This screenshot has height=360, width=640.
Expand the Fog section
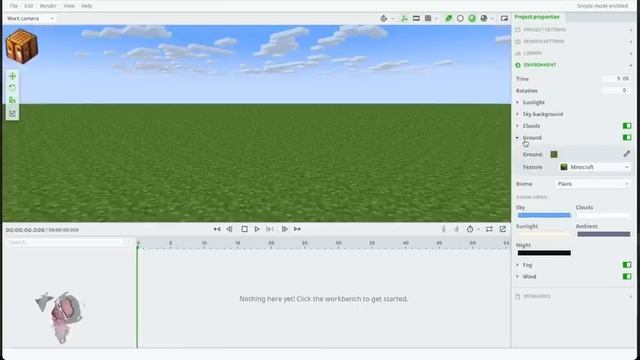[518, 265]
